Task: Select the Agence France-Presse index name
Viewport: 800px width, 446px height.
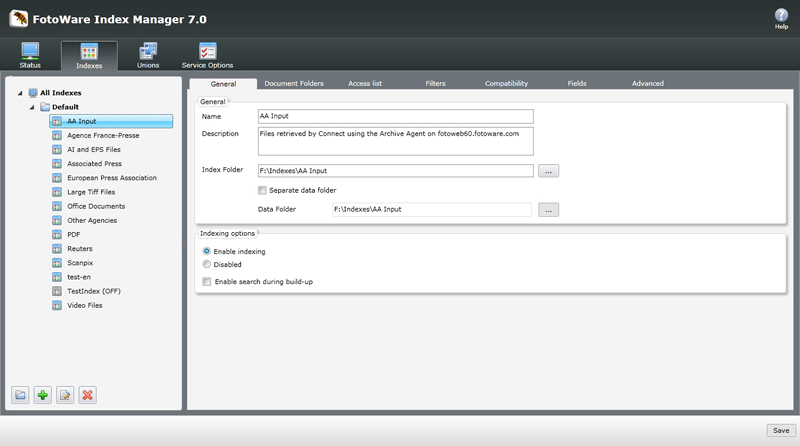Action: pos(103,136)
